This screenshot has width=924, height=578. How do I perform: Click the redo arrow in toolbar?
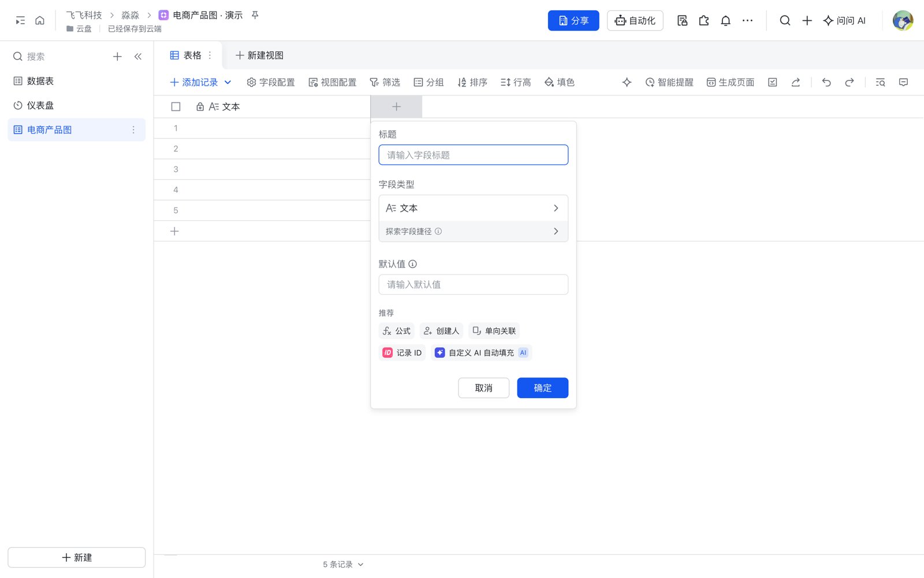tap(849, 82)
